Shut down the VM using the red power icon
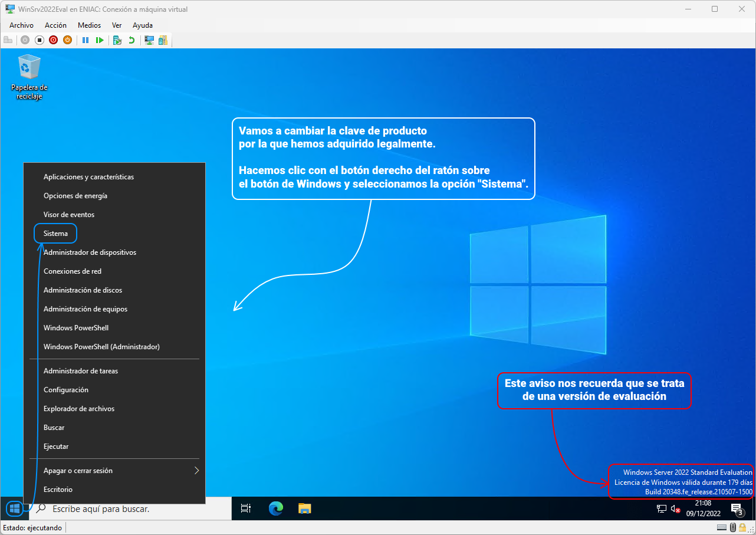The width and height of the screenshot is (756, 535). tap(53, 40)
